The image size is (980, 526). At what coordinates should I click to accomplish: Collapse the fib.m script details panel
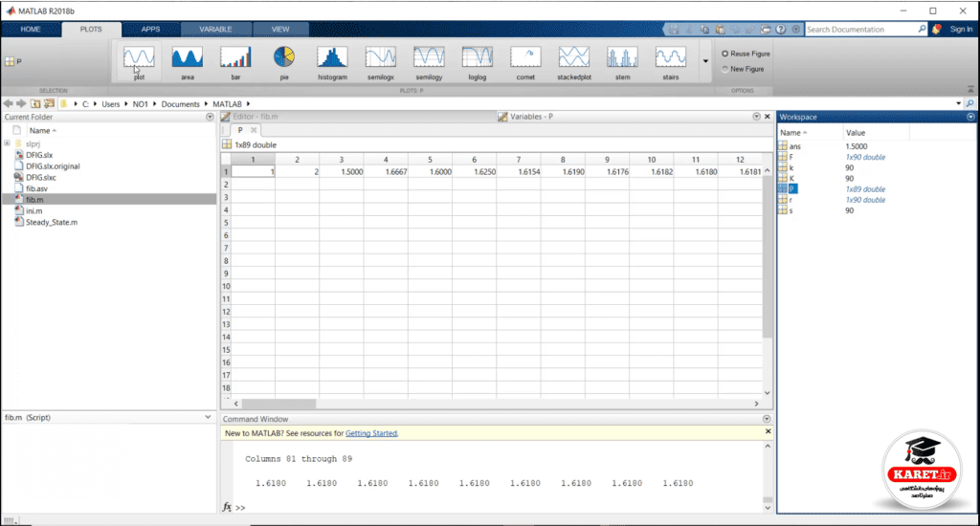tap(208, 417)
